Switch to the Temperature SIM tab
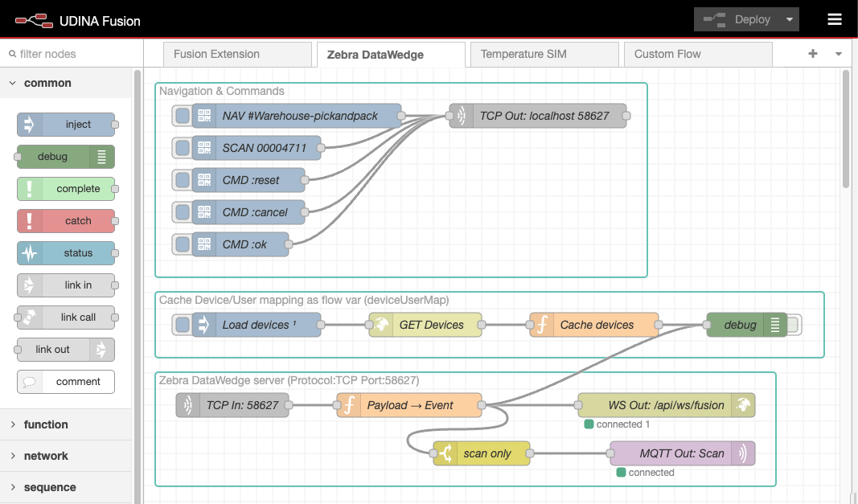The width and height of the screenshot is (858, 504). [x=523, y=54]
